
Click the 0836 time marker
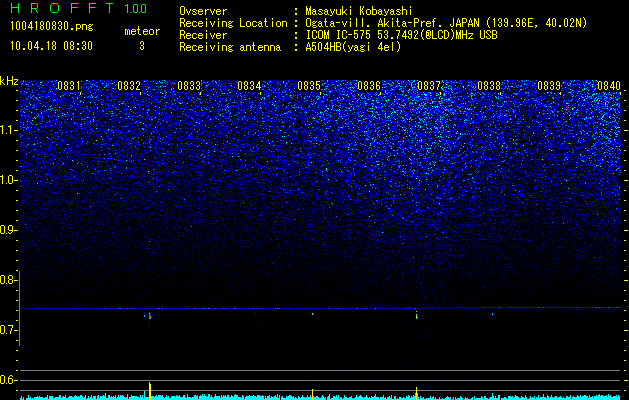369,86
